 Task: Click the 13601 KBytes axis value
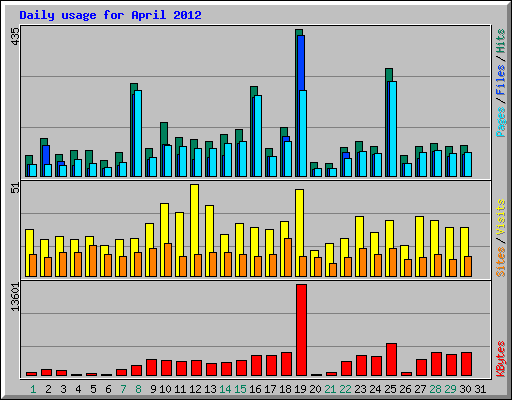click(15, 297)
